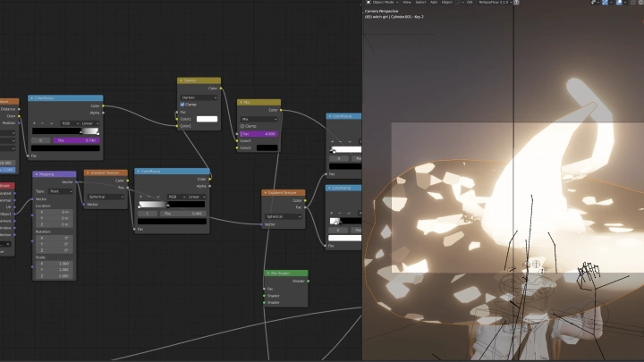This screenshot has width=644, height=362.
Task: Open the stop tools chevron in lower-right ColorRamp node
Action: pos(349,213)
